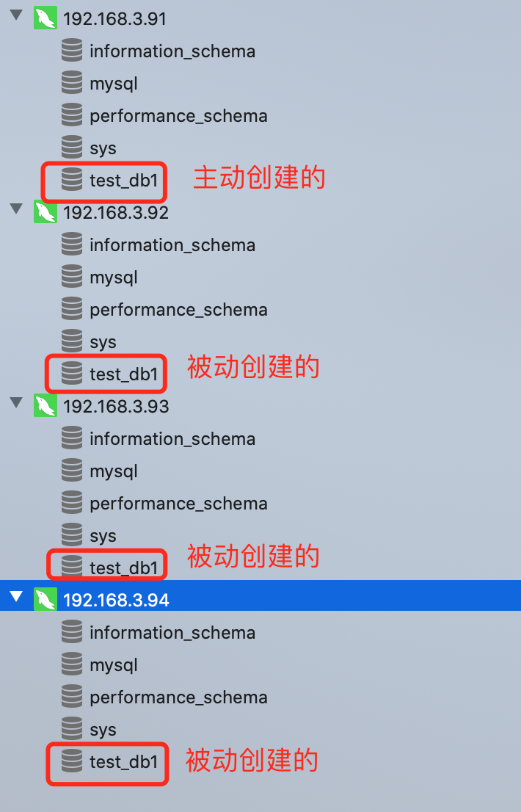
Task: Click the test_db1 database icon under 192.168.3.91
Action: tap(72, 179)
